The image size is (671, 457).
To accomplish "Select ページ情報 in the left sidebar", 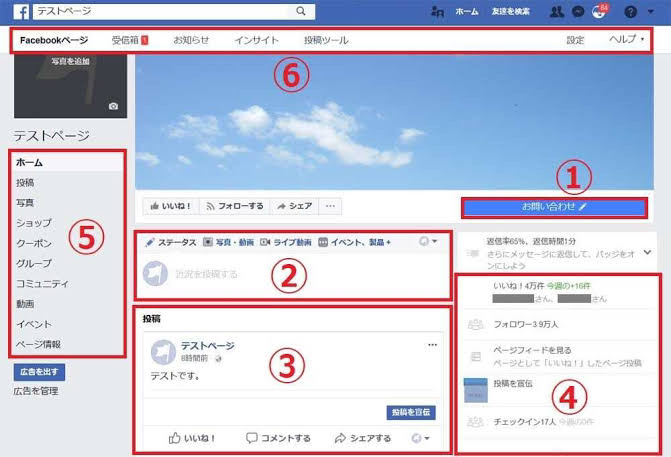I will pos(38,344).
